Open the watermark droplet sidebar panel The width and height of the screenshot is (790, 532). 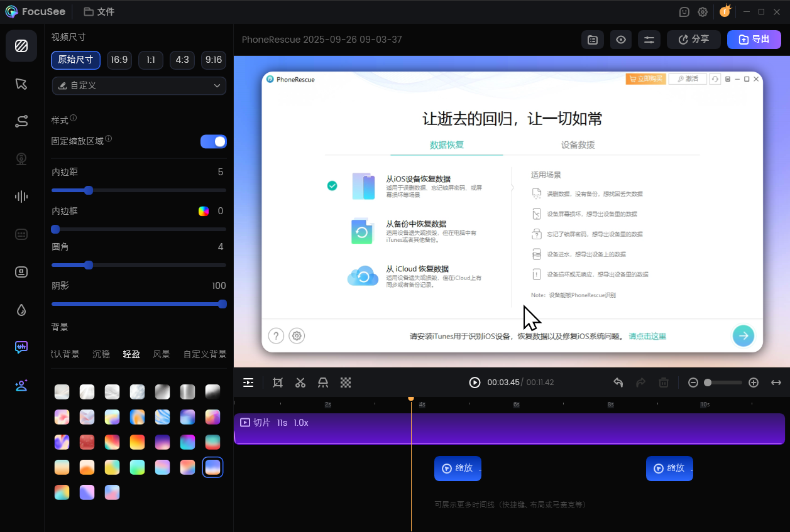pos(21,310)
